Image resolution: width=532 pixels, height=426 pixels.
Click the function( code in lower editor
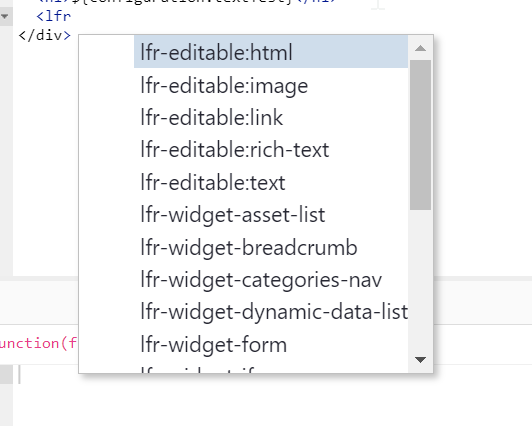[x=38, y=343]
